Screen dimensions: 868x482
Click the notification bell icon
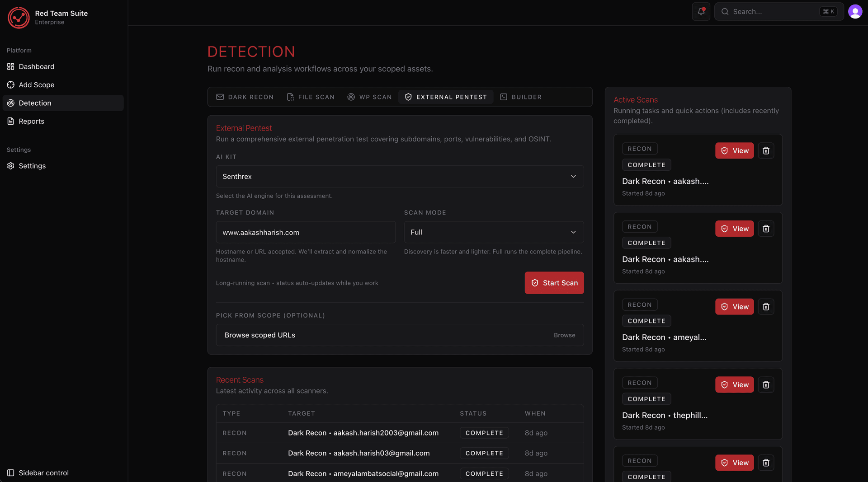701,11
